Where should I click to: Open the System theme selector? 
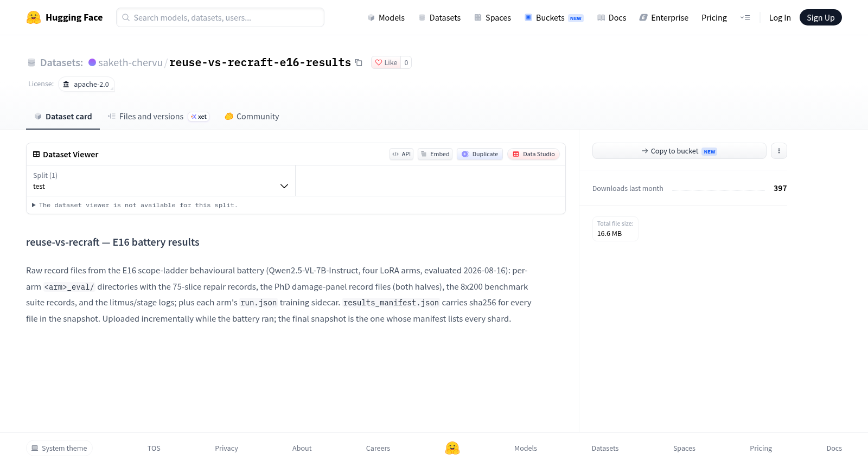59,448
